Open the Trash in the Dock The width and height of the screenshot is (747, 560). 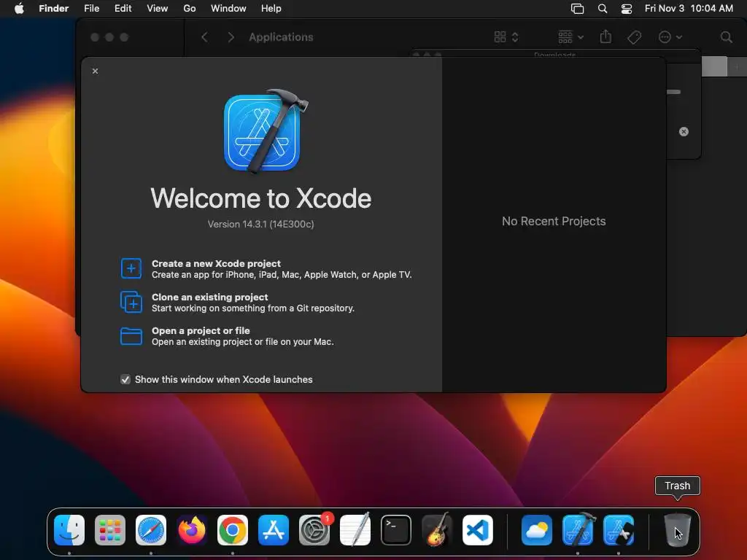(x=677, y=530)
